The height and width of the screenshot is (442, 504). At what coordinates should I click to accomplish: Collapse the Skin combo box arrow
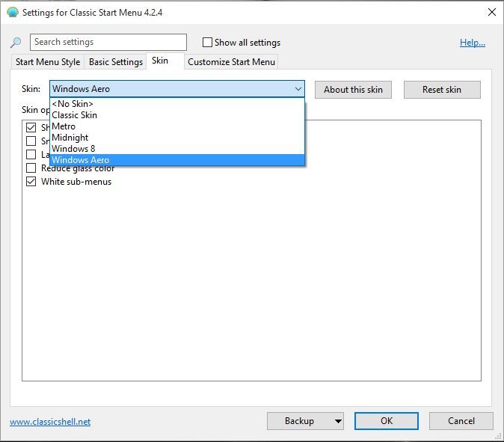[x=298, y=89]
